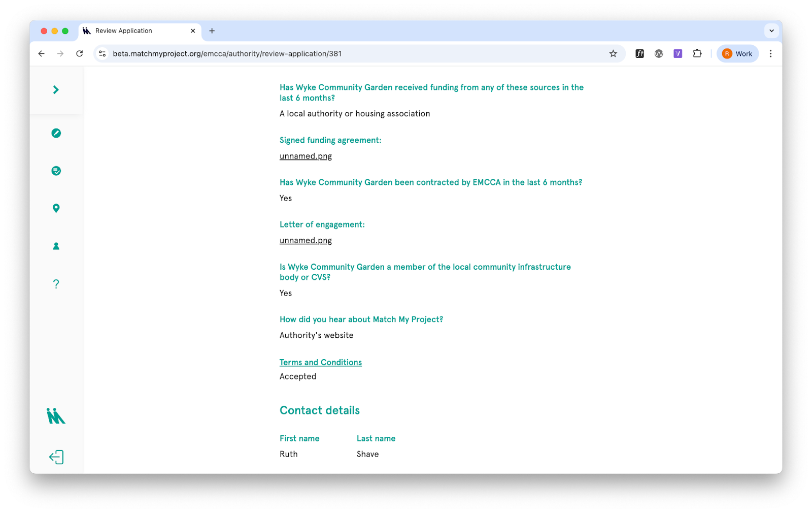812x513 pixels.
Task: Go back to the previous page
Action: (42, 54)
